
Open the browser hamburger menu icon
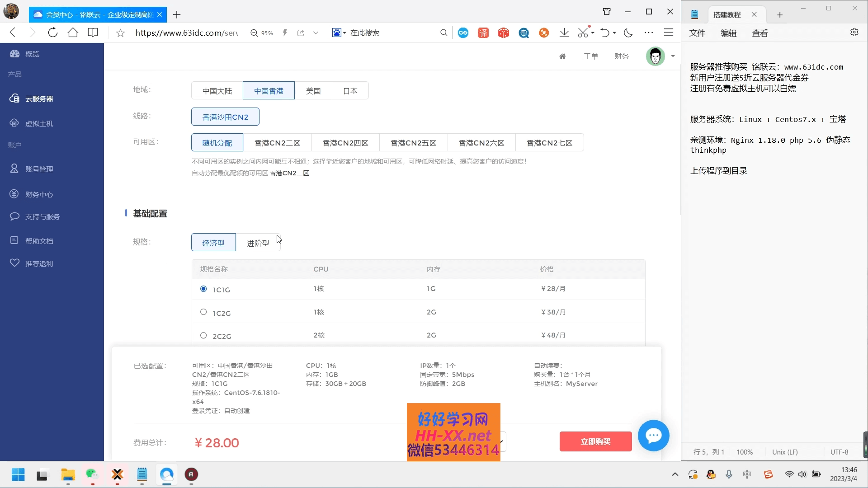668,33
